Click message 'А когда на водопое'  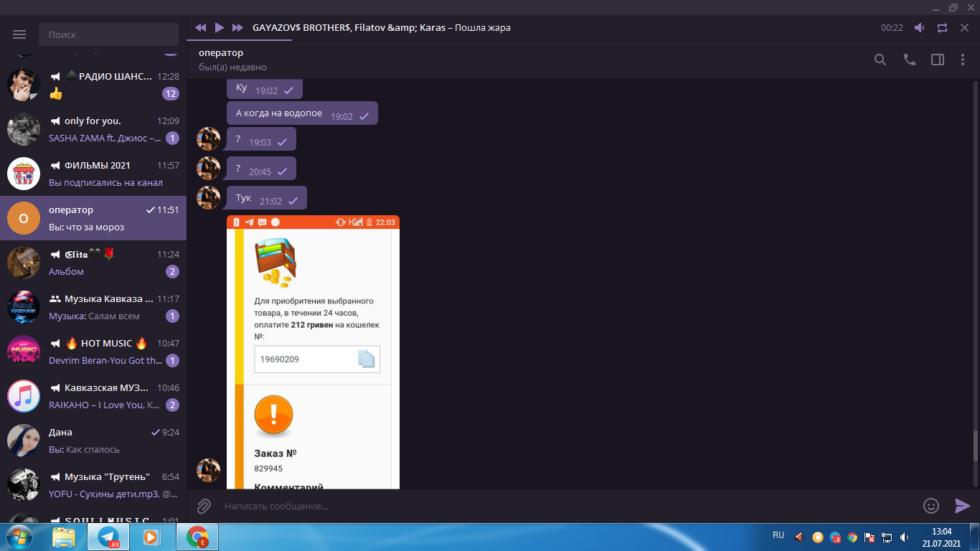coord(302,113)
